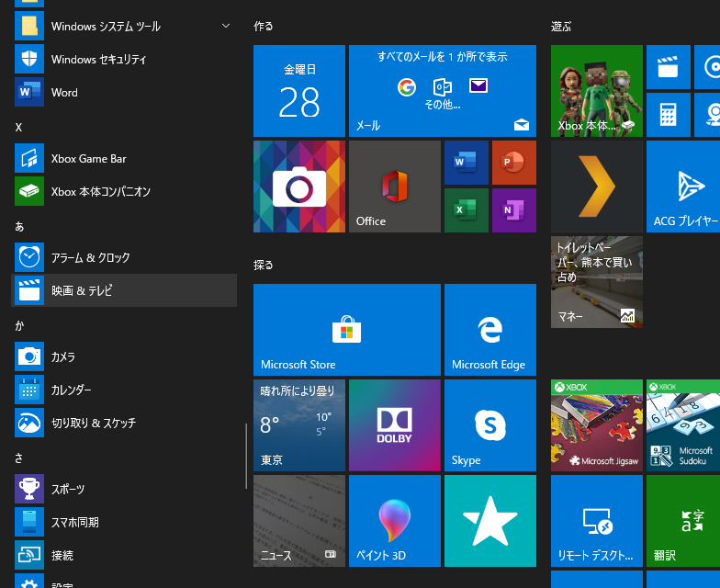Screen dimensions: 720x588
Task: Open the 翻訳 tile
Action: (x=683, y=521)
